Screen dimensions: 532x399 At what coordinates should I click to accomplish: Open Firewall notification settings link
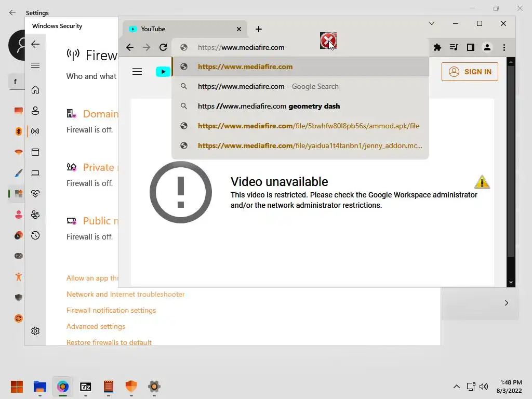(x=111, y=311)
